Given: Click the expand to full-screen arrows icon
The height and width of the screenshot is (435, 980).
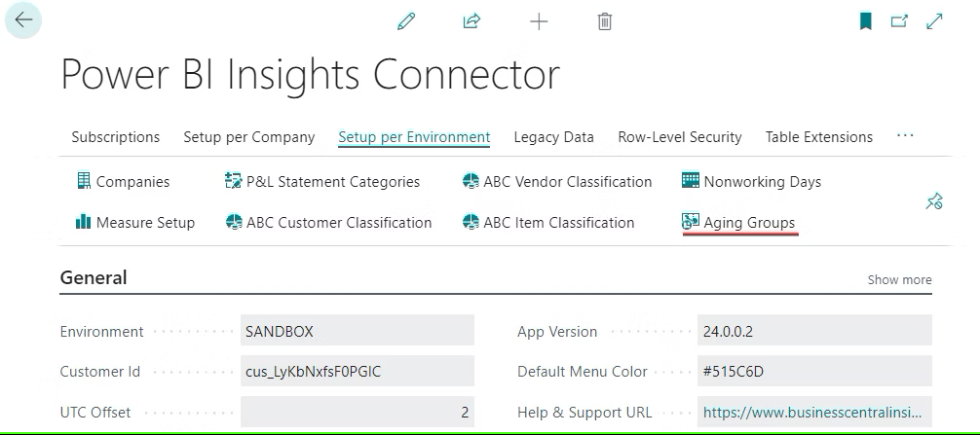Looking at the screenshot, I should (934, 21).
